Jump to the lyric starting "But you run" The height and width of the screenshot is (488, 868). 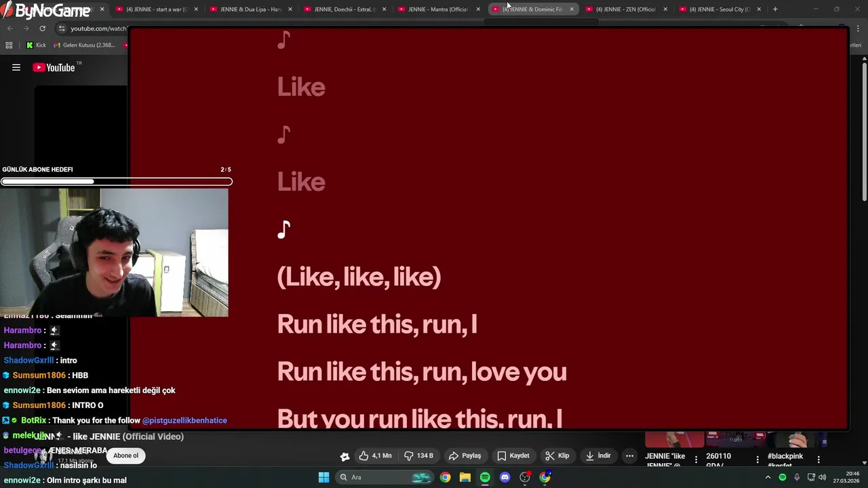[420, 418]
